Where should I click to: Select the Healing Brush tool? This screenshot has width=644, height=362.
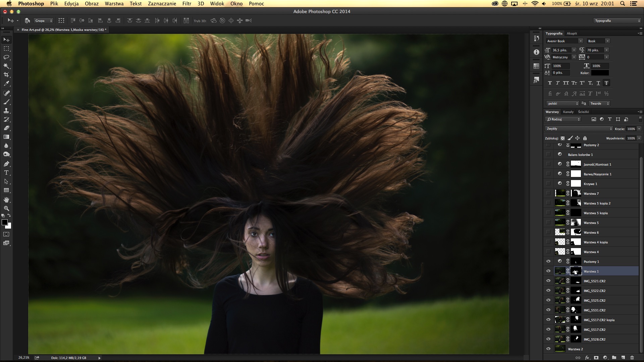click(x=6, y=93)
